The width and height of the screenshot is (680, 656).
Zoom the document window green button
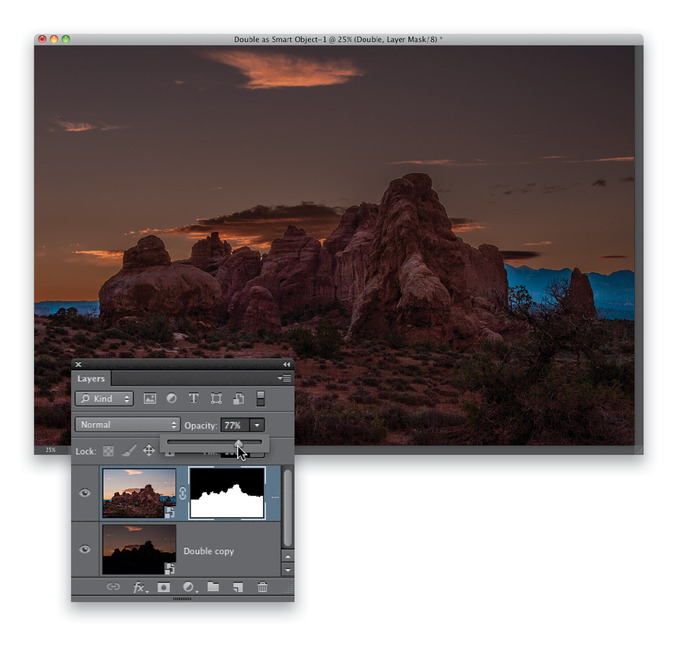[65, 39]
